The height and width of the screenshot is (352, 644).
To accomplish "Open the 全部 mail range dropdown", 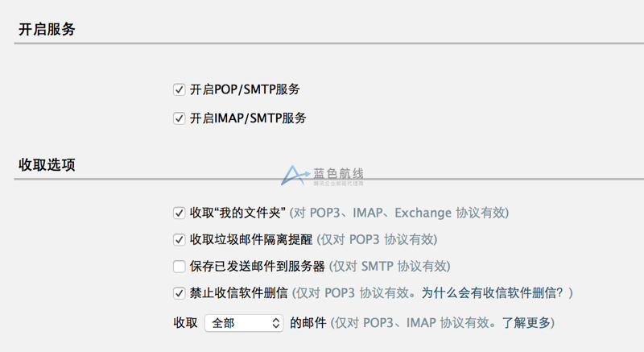I will click(x=244, y=323).
